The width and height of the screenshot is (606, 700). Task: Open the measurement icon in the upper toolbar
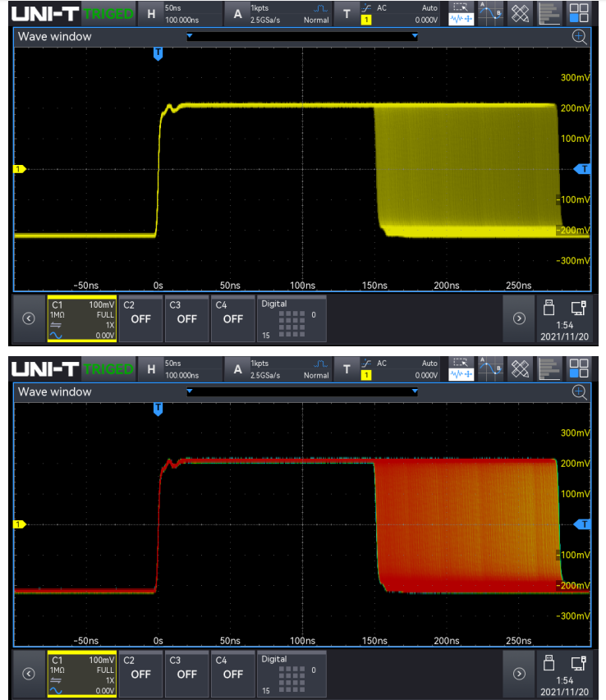pyautogui.click(x=461, y=13)
